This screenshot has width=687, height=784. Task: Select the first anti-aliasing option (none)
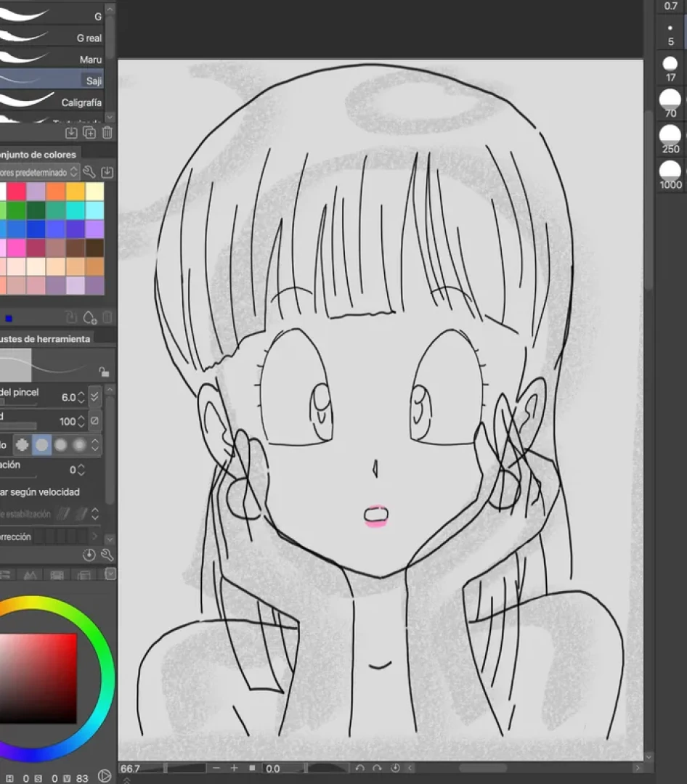(x=22, y=444)
